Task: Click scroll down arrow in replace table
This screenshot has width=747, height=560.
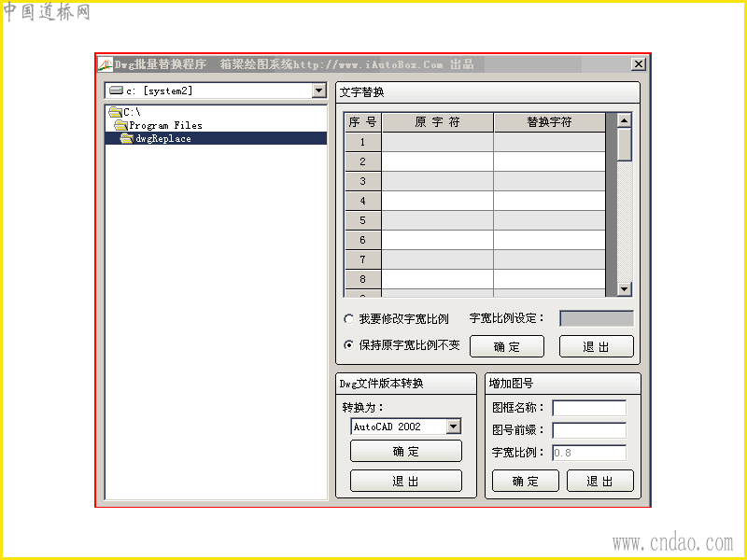Action: pyautogui.click(x=624, y=288)
